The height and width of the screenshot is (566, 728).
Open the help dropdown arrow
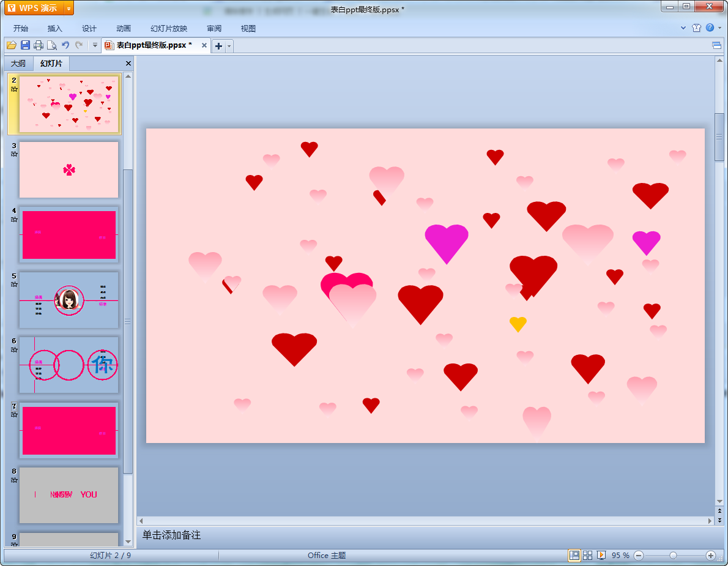point(719,28)
